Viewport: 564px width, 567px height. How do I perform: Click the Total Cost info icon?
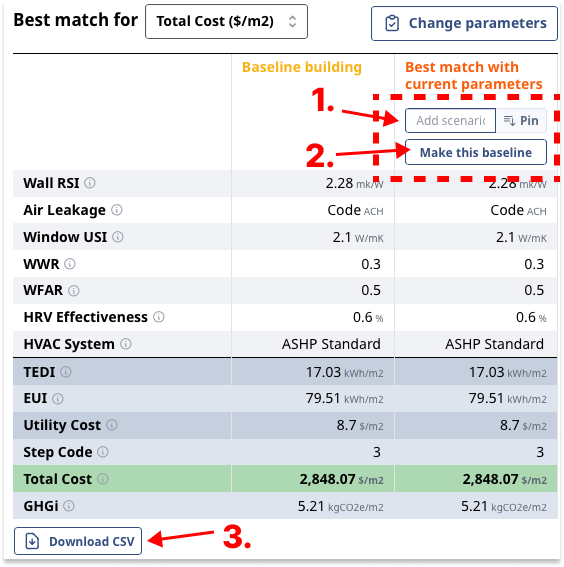point(103,479)
